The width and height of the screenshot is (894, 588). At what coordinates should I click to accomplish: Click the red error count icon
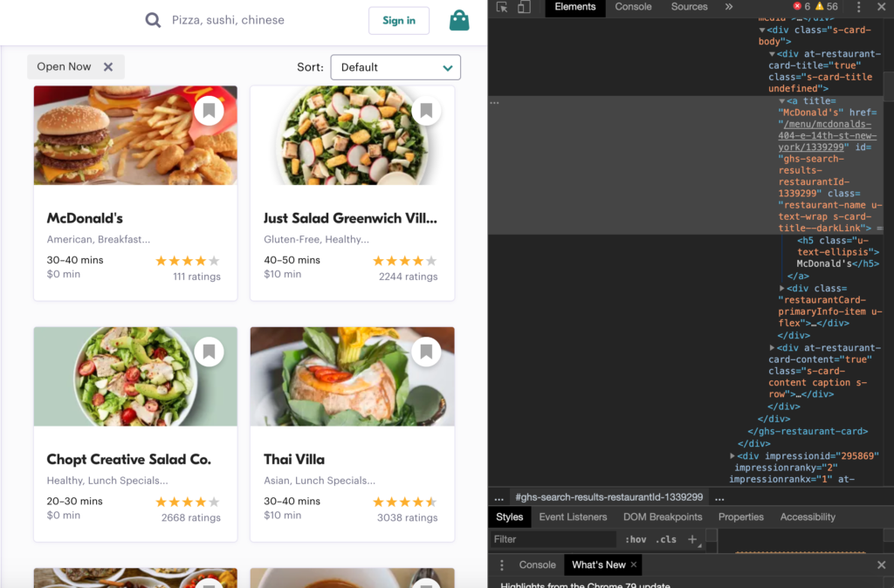pos(797,7)
